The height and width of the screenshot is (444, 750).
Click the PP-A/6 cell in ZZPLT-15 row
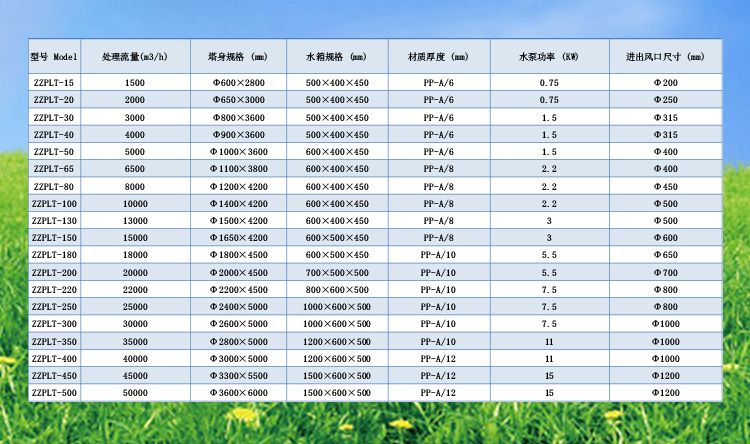coord(439,83)
